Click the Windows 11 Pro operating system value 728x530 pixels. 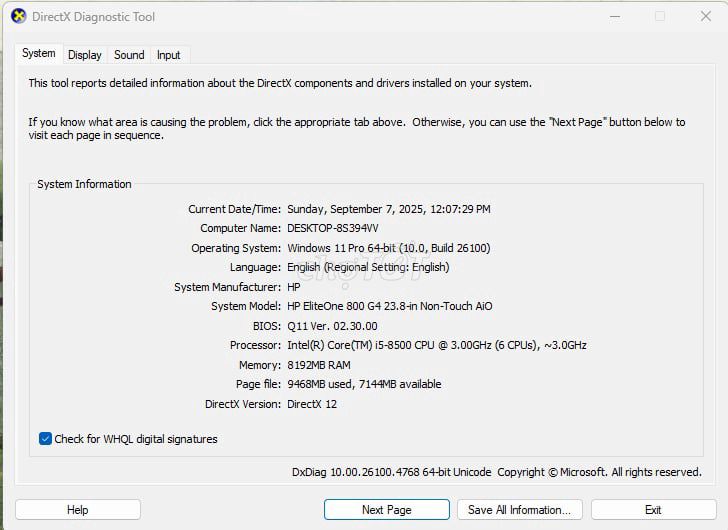388,248
